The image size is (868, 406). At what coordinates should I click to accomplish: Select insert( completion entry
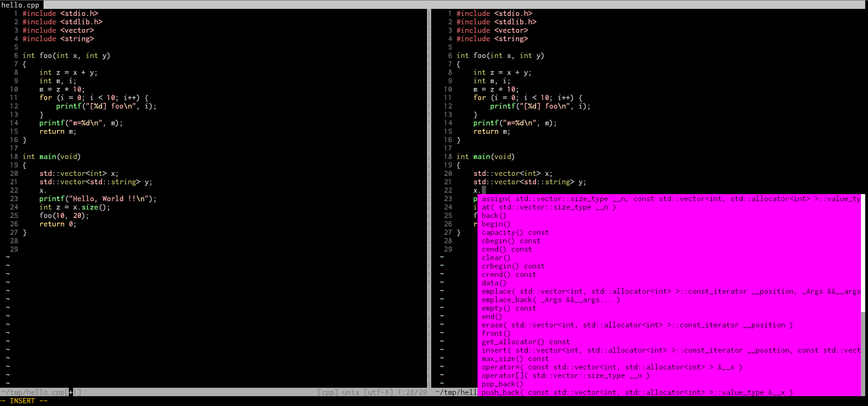pyautogui.click(x=669, y=350)
